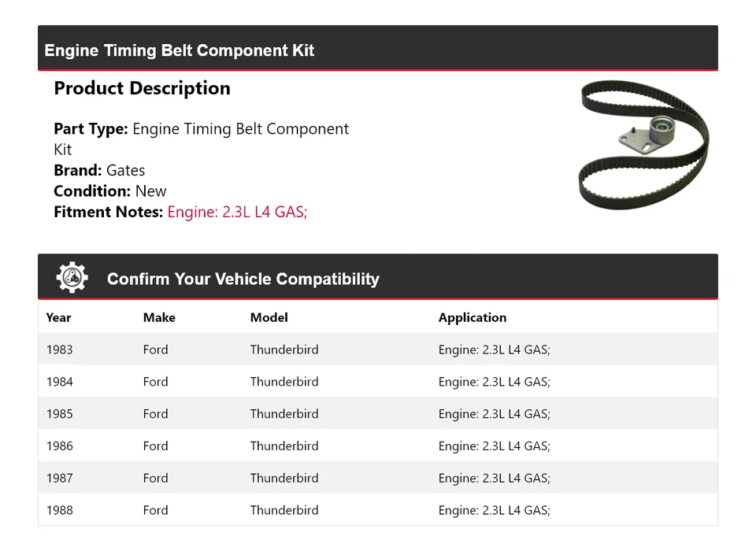Click the Engine Timing Belt Component Kit header

(180, 50)
